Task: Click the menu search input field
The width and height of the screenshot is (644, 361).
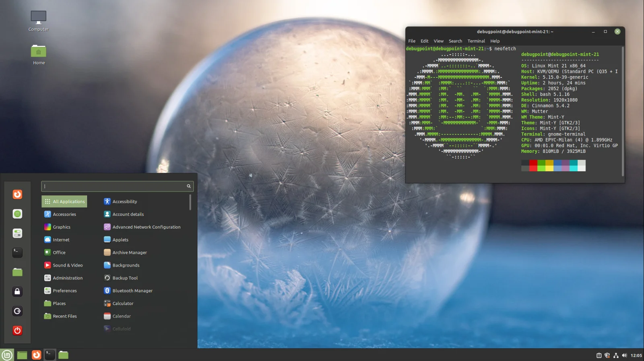Action: 117,186
